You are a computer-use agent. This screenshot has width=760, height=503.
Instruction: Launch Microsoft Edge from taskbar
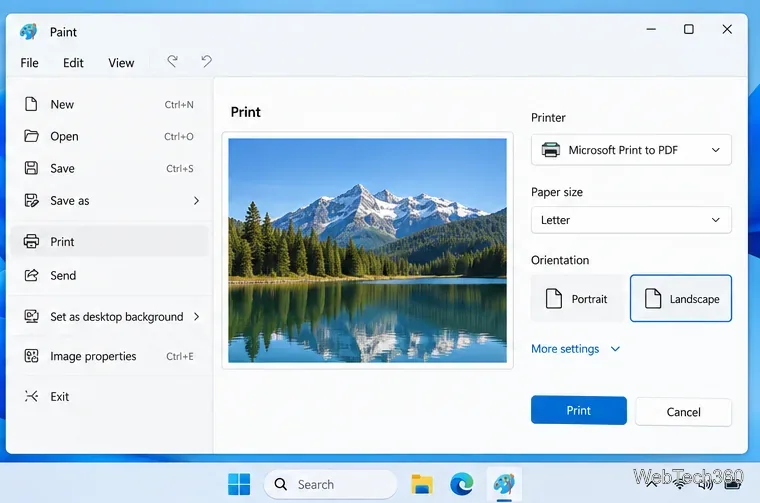(x=461, y=484)
